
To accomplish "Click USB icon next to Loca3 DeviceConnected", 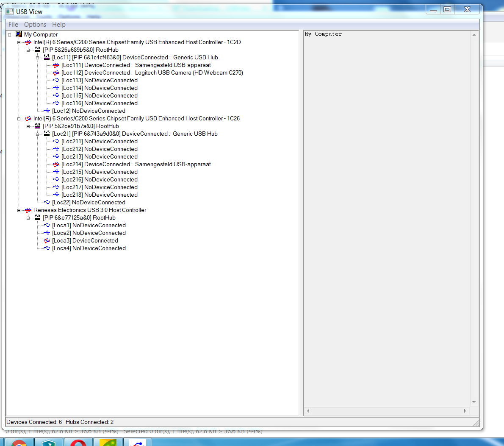I will 47,241.
